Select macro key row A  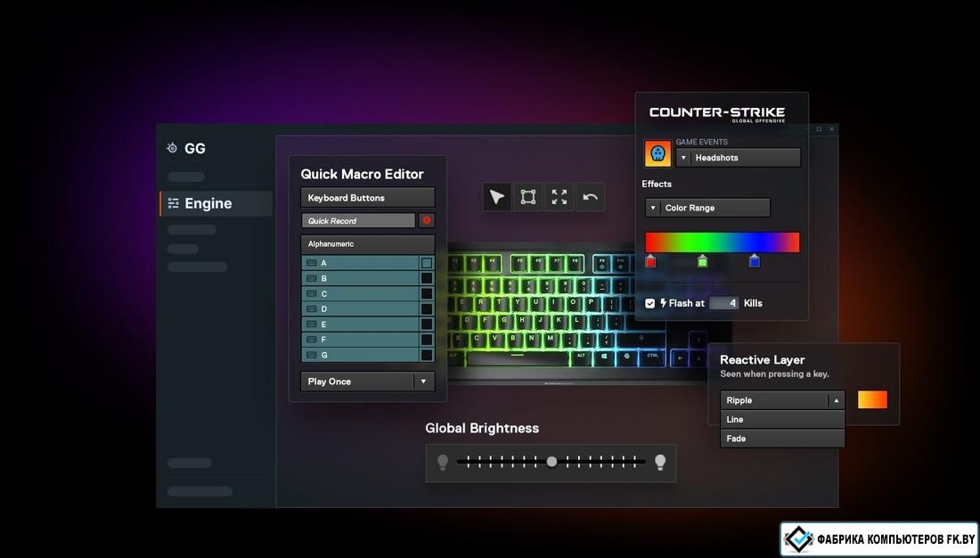(367, 263)
